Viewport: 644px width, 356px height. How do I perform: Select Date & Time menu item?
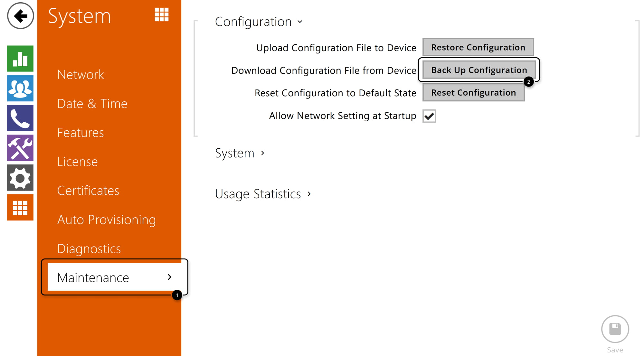point(92,104)
